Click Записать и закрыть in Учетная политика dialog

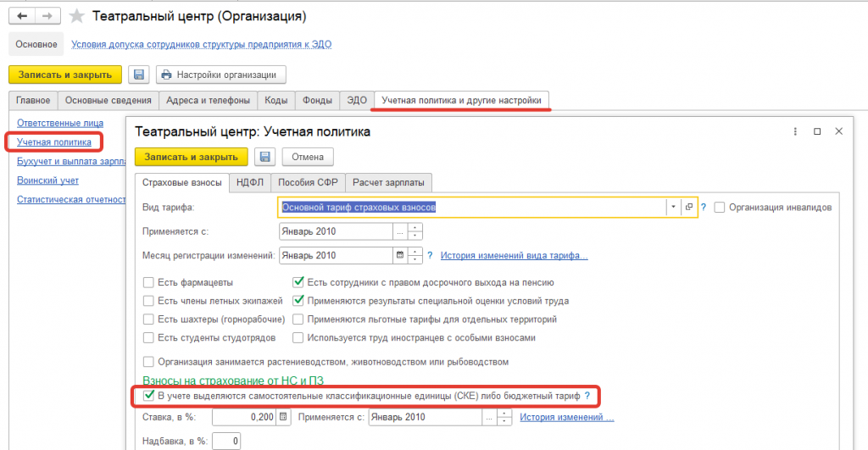(x=191, y=157)
